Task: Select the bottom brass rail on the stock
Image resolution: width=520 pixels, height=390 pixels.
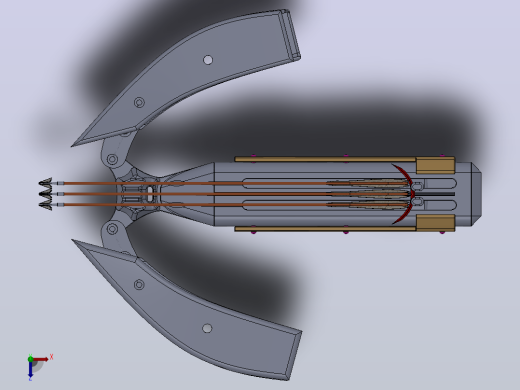Action: pyautogui.click(x=325, y=229)
